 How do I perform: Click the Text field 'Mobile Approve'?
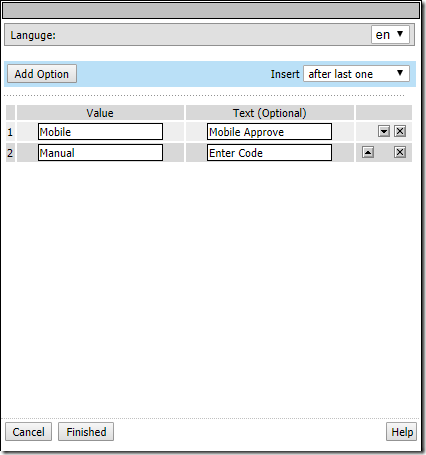tap(269, 132)
